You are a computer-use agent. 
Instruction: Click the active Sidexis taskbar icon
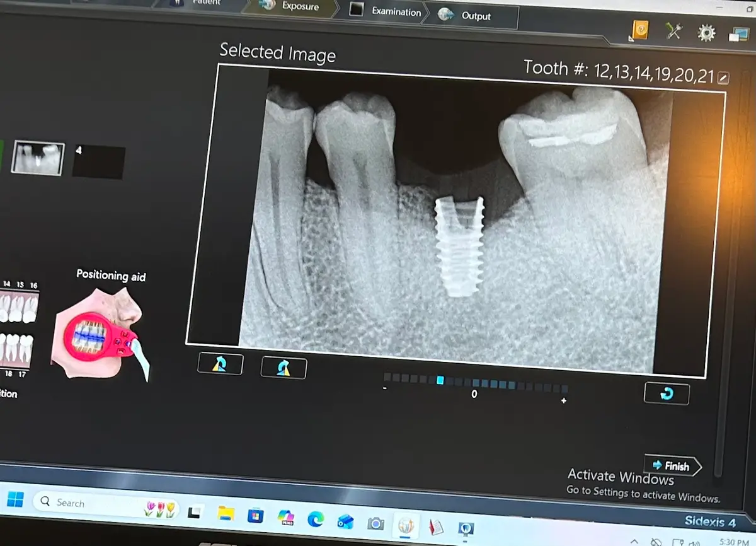point(406,525)
